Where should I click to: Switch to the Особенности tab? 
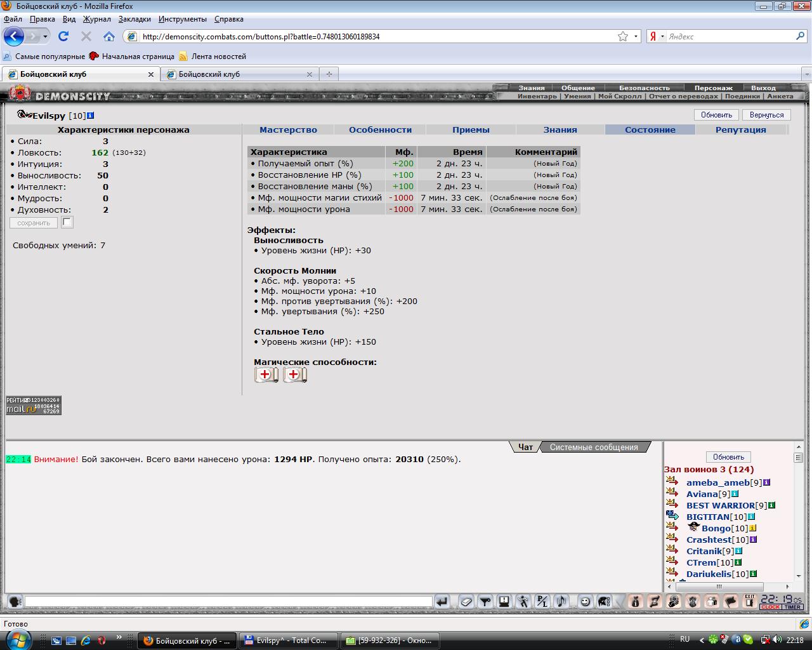tap(380, 129)
